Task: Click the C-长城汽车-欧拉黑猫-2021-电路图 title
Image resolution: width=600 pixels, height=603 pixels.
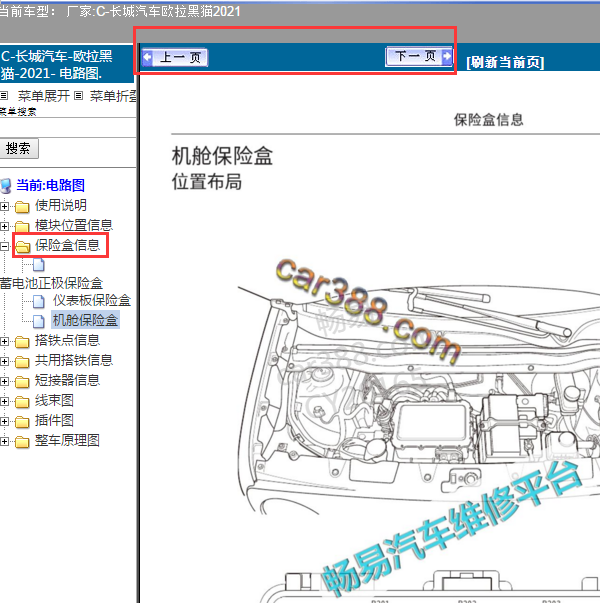Action: [57, 65]
